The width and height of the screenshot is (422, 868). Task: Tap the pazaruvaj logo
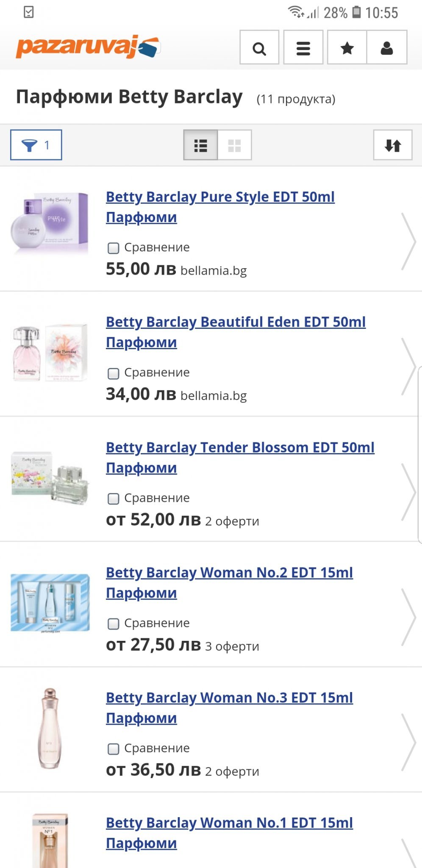88,47
